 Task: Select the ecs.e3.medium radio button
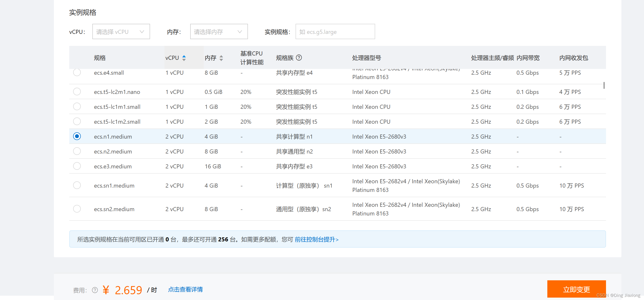tap(77, 166)
